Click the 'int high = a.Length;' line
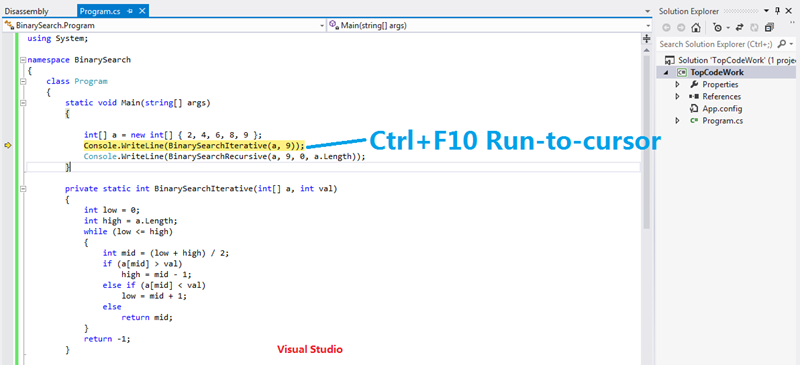This screenshot has height=365, width=800. pos(131,221)
